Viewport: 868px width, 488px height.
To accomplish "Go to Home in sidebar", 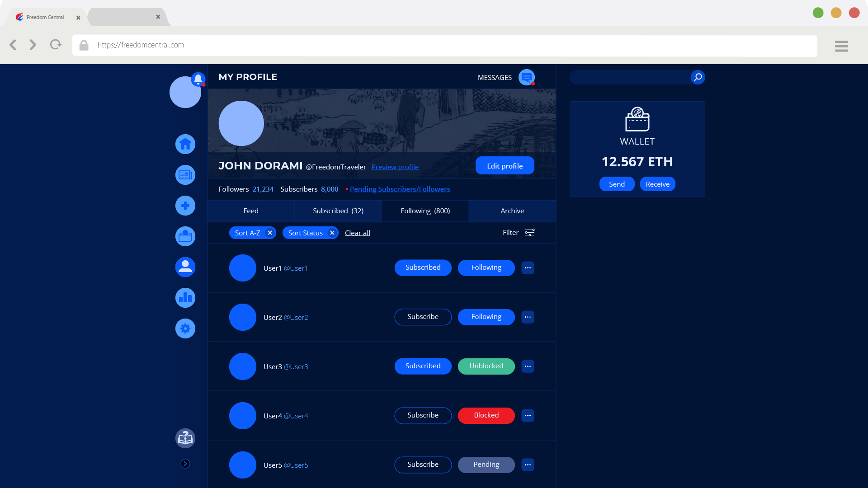I will 185,144.
